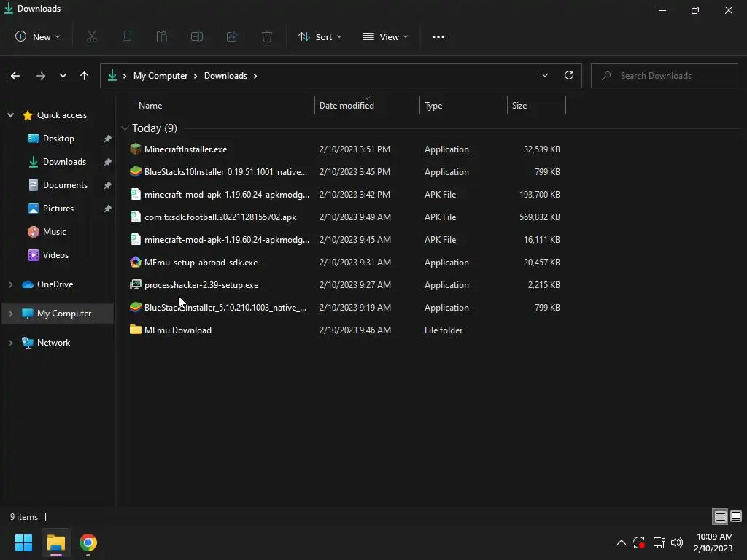Click the Share toolbar icon

tap(232, 36)
